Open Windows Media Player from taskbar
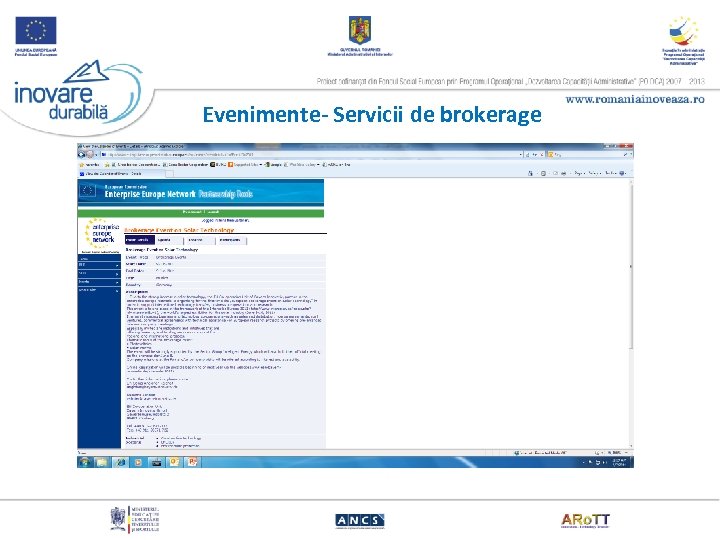The image size is (720, 540). click(138, 462)
